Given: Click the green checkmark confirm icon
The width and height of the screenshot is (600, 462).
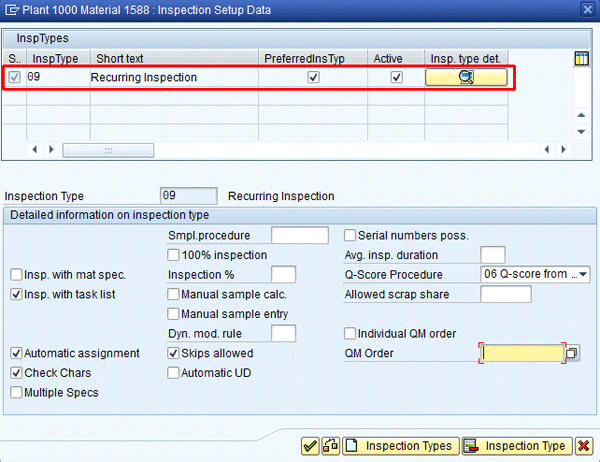Looking at the screenshot, I should point(309,446).
